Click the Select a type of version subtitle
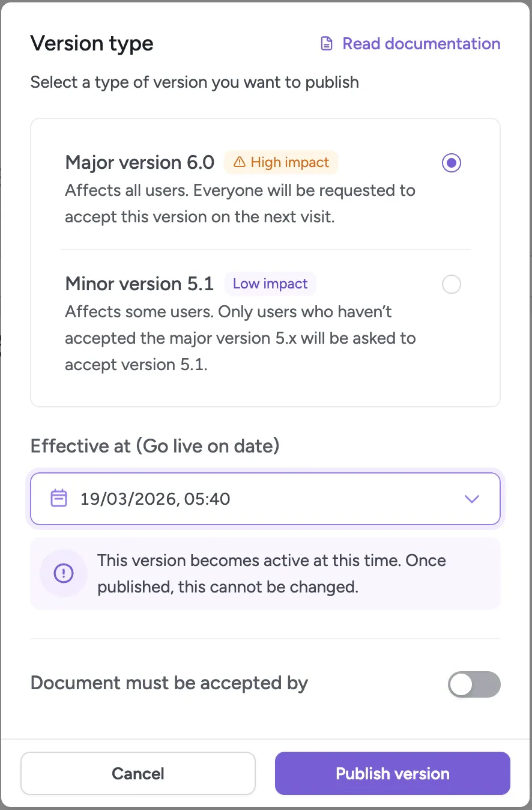532x810 pixels. (195, 82)
